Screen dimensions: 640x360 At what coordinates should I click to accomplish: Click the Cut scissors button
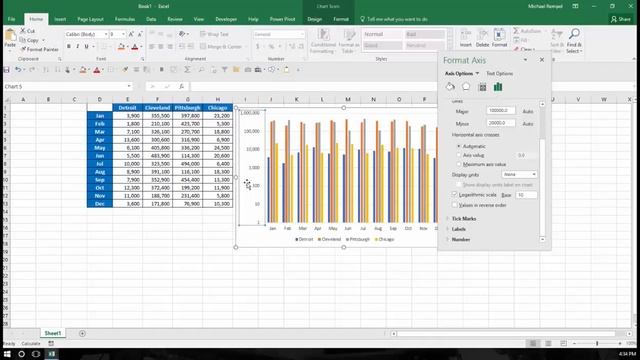click(x=28, y=31)
